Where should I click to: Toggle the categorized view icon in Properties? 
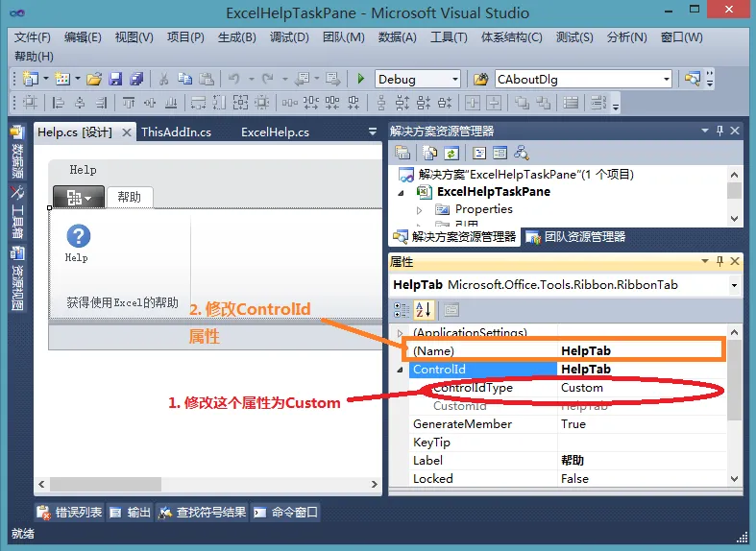402,310
